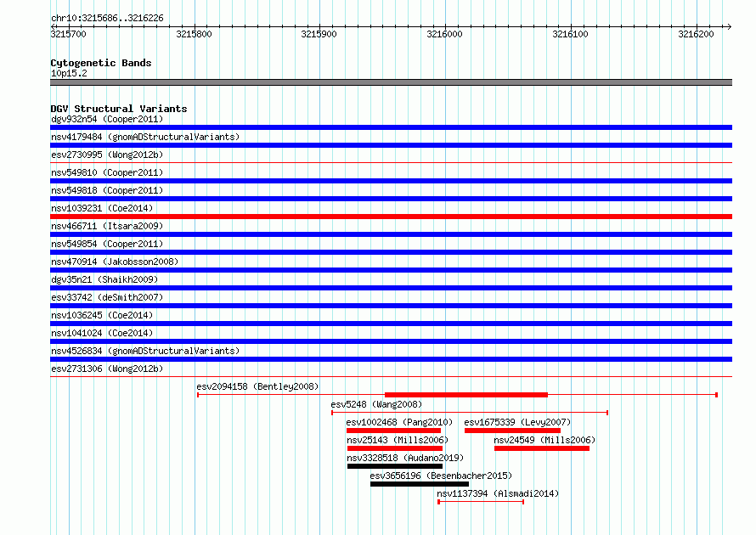This screenshot has height=535, width=756.
Task: Open esv2731306 (Wong2012b) variant label
Action: click(x=107, y=369)
